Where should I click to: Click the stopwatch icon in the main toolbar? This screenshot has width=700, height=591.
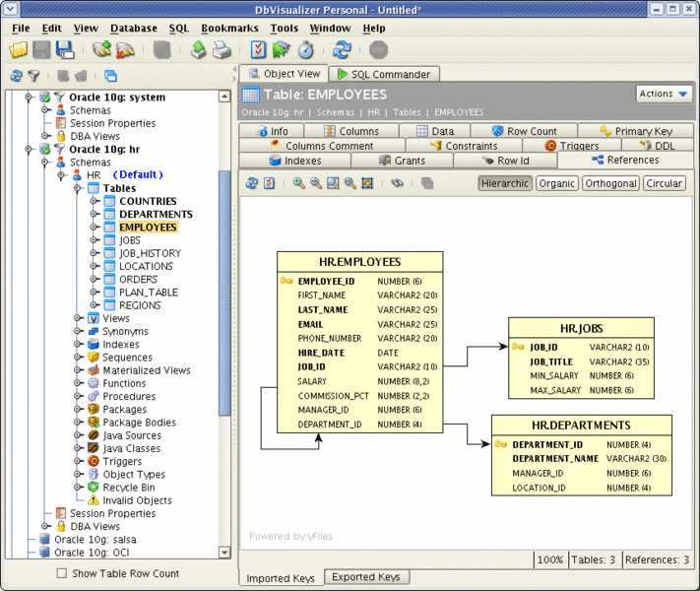point(306,50)
